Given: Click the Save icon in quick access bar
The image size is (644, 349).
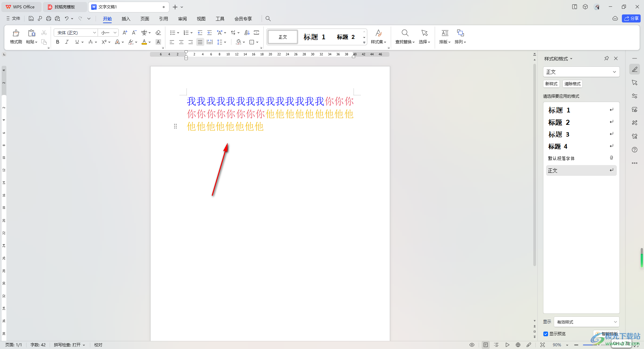Looking at the screenshot, I should (31, 18).
